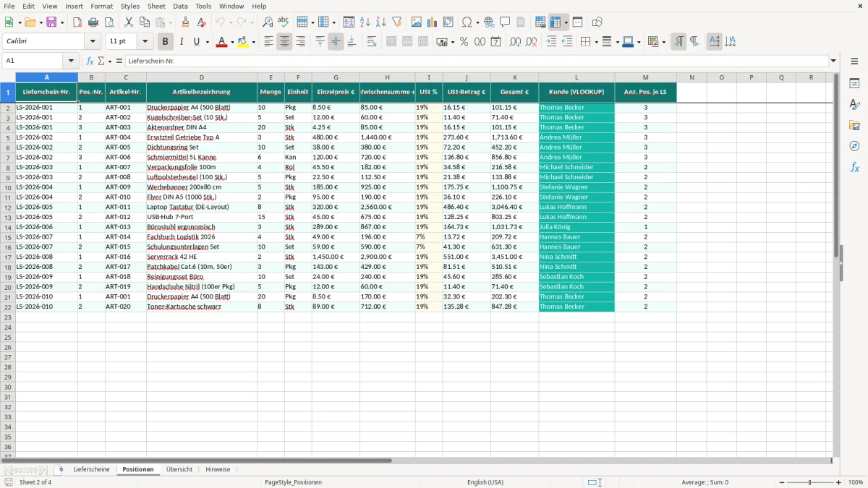Open sidebar Properties icon

[854, 83]
